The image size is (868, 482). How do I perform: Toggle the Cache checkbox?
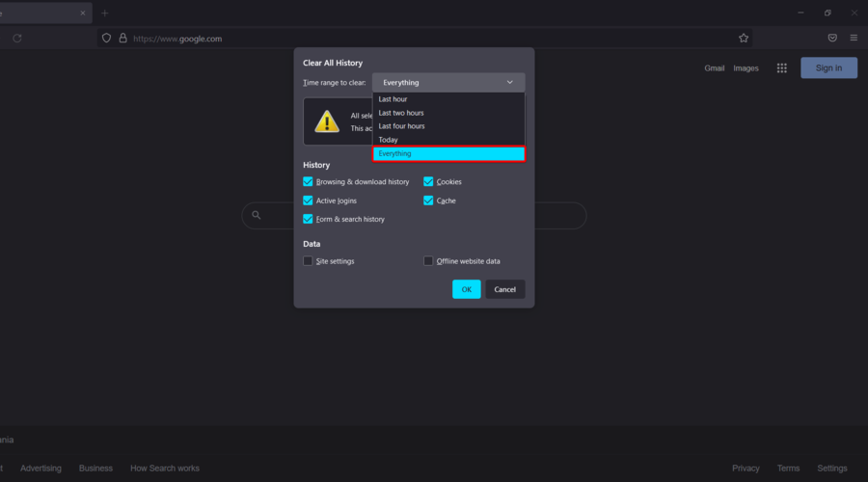point(428,201)
